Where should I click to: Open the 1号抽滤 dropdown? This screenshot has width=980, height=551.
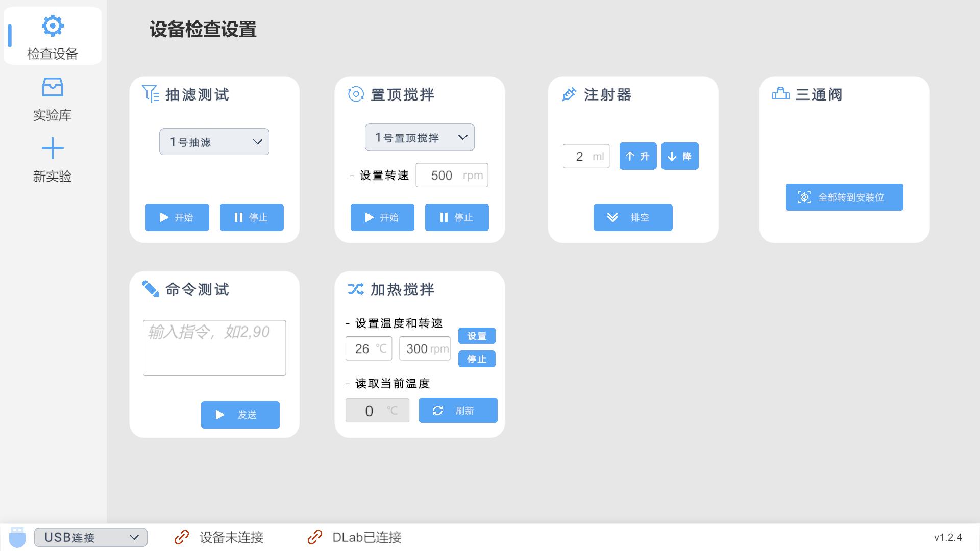(x=214, y=142)
